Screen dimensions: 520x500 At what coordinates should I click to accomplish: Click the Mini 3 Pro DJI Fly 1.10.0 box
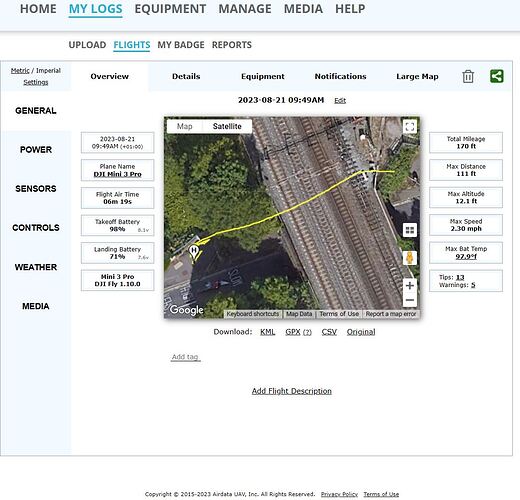[x=117, y=280]
